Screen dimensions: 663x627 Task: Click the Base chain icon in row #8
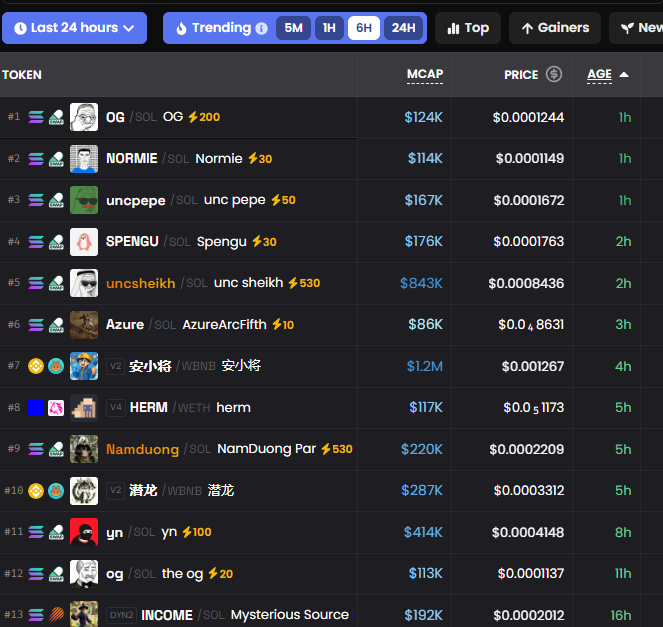coord(36,408)
